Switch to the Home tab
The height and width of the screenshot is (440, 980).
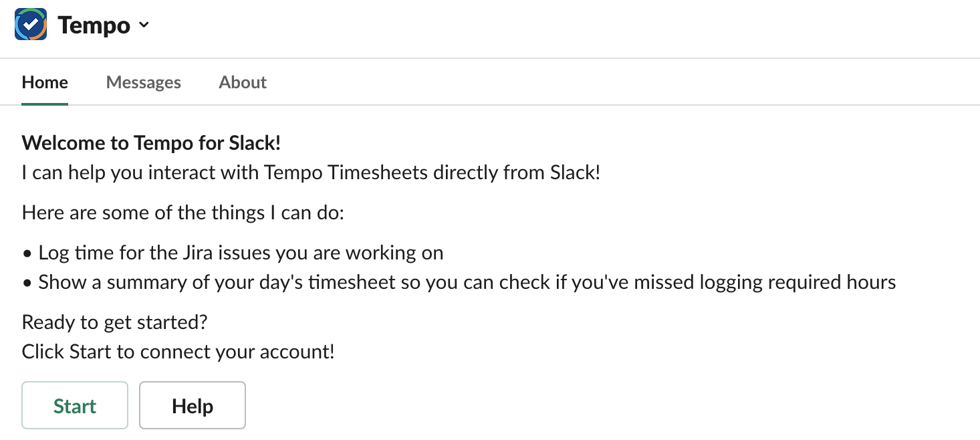[45, 82]
